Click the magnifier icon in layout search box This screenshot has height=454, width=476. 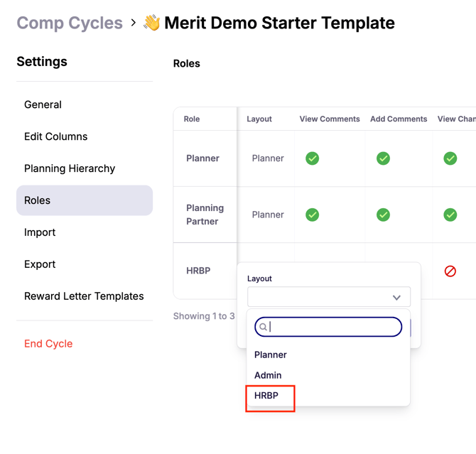click(263, 327)
